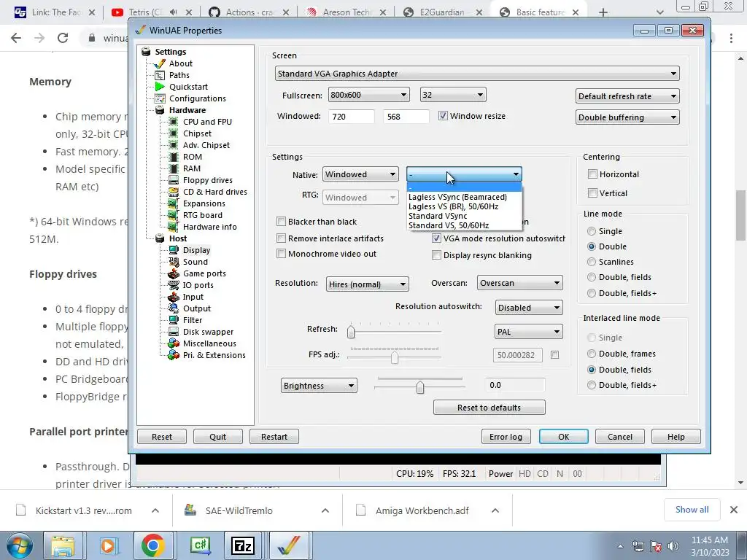Toggle the Window resize checkbox
This screenshot has height=560, width=747.
click(443, 116)
